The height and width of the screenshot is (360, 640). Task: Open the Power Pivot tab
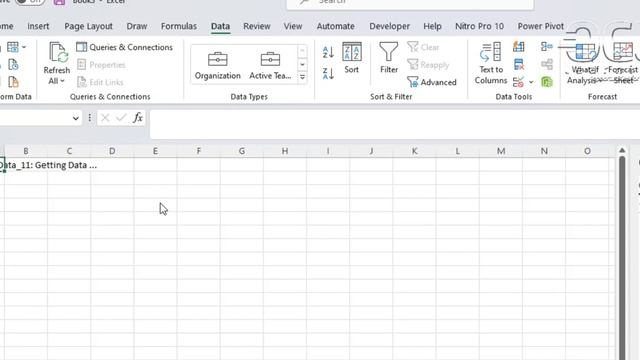(x=540, y=26)
